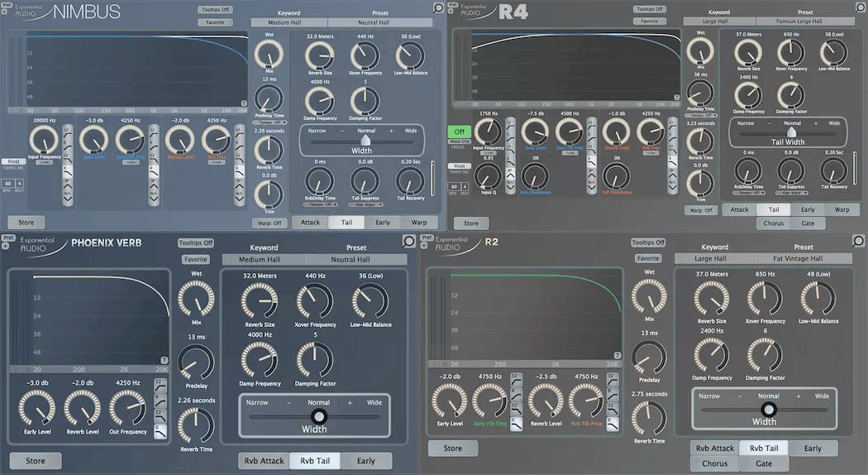Switch to the Gate tab in R4
The image size is (868, 475).
click(808, 223)
